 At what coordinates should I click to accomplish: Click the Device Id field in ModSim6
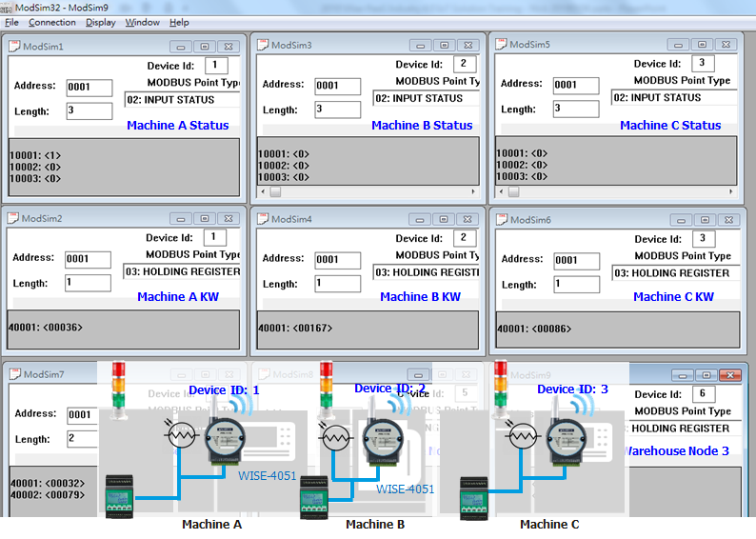(x=704, y=238)
